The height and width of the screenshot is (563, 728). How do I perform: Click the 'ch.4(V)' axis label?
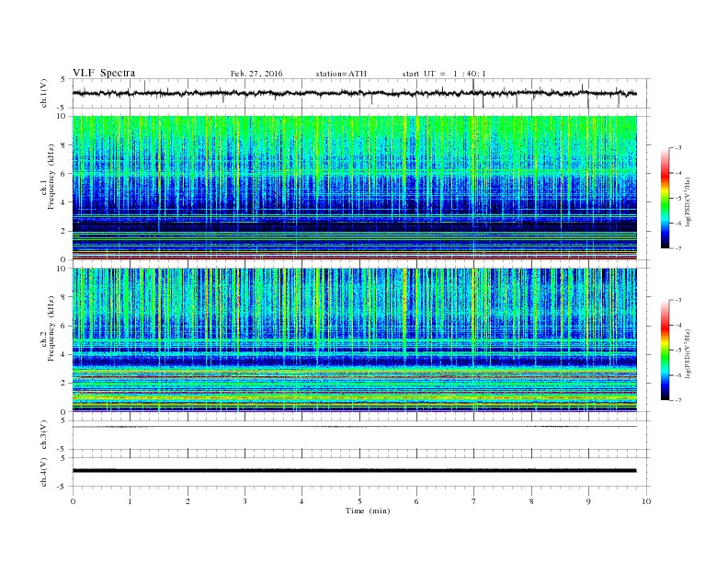44,472
